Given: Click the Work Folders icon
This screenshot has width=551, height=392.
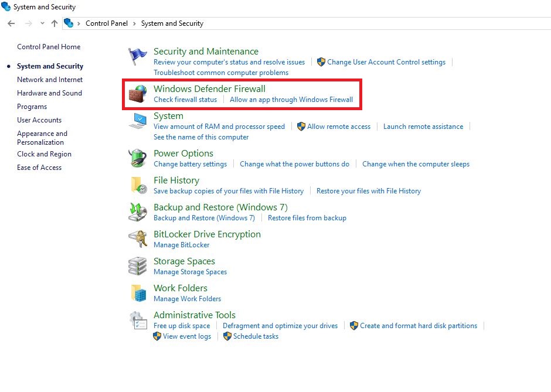Looking at the screenshot, I should [138, 293].
